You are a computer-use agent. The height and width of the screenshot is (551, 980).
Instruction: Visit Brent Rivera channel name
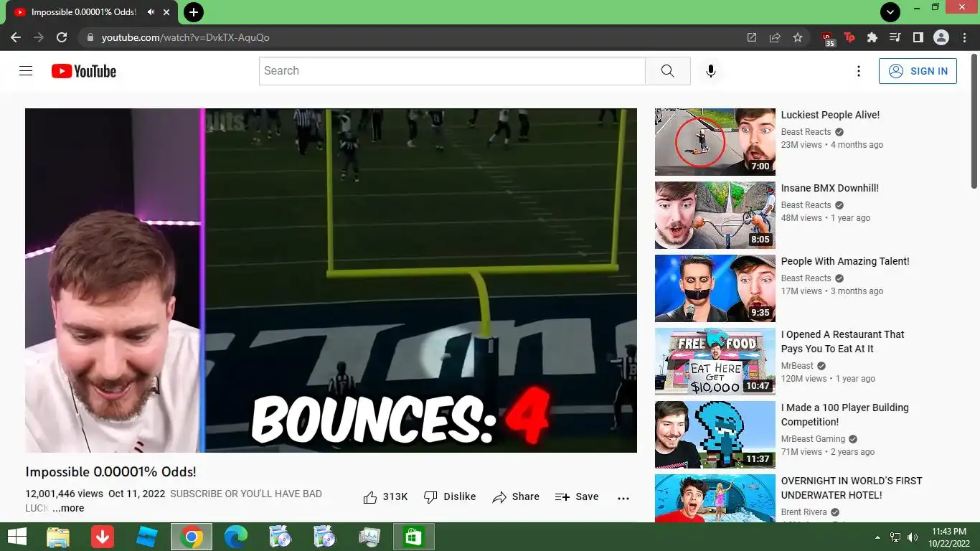click(x=804, y=512)
